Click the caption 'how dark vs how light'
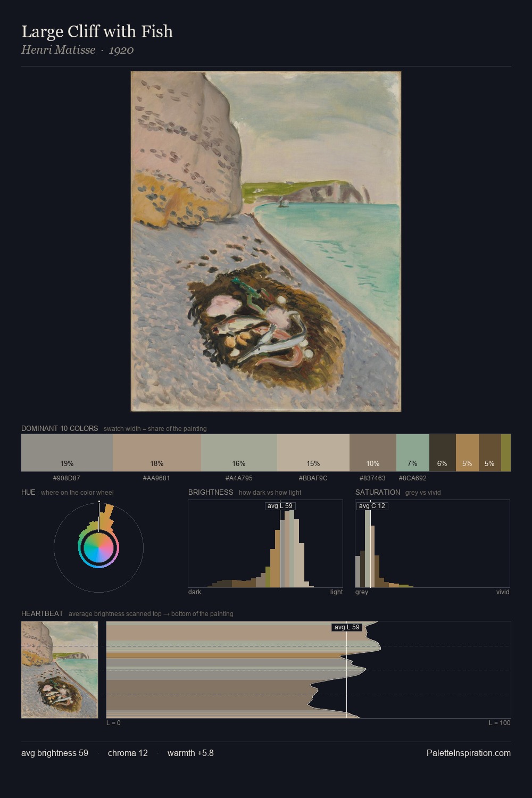532x798 pixels. 270,493
